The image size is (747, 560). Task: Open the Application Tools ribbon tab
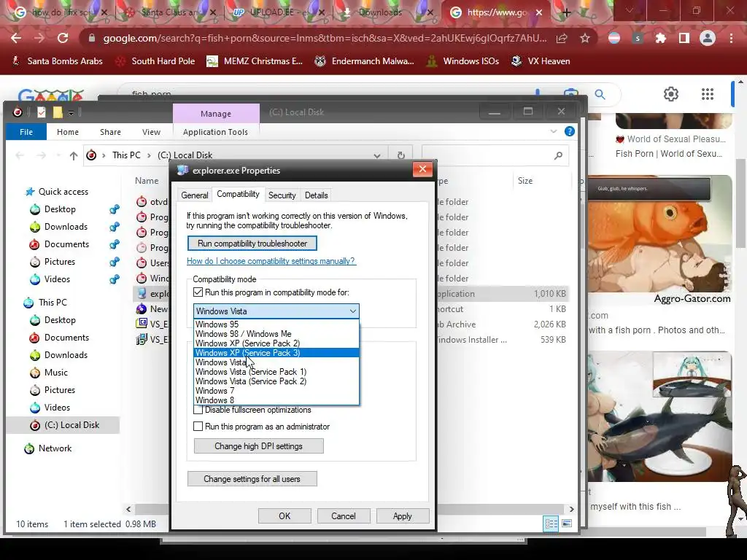tap(215, 132)
